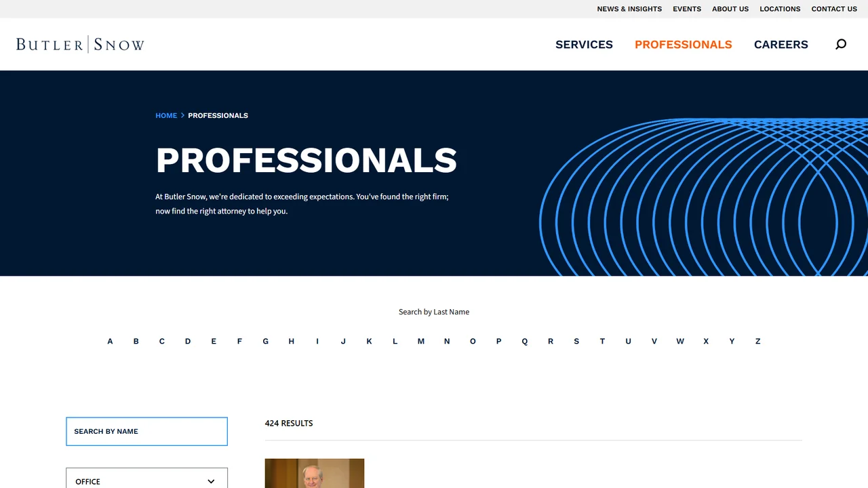
Task: Filter last names by letter S
Action: tap(576, 341)
